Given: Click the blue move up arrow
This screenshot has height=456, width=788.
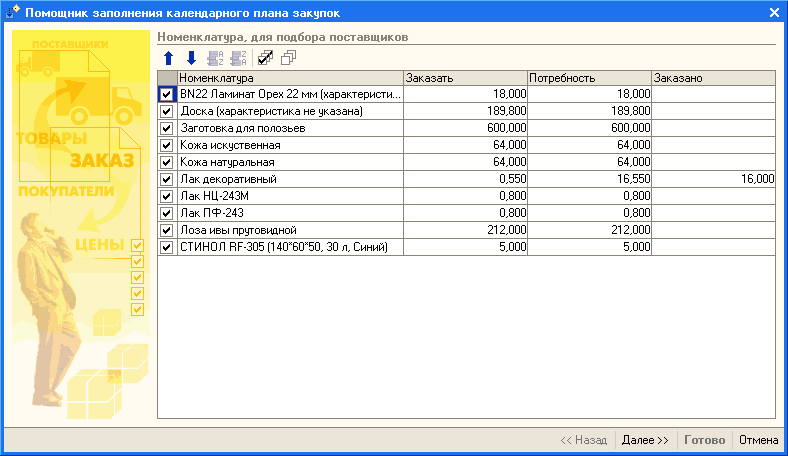Looking at the screenshot, I should pos(167,58).
